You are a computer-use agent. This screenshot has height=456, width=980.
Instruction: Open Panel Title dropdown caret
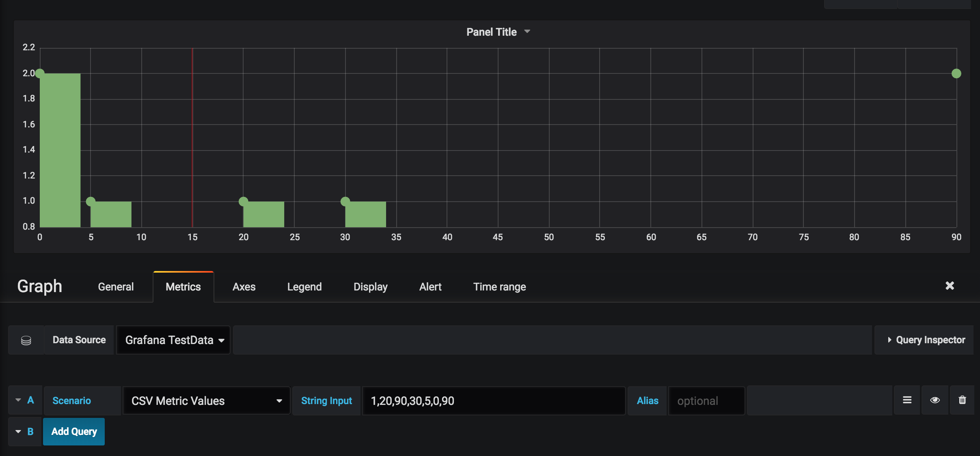tap(527, 32)
